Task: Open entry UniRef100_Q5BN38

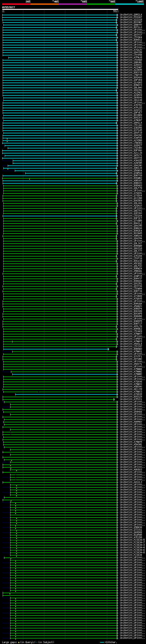Action: (x=131, y=528)
